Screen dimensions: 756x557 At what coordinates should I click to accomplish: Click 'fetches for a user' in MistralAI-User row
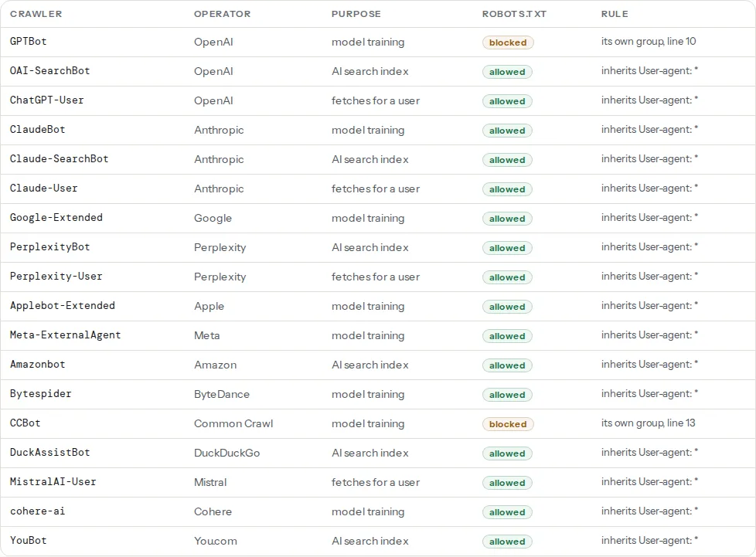[376, 483]
